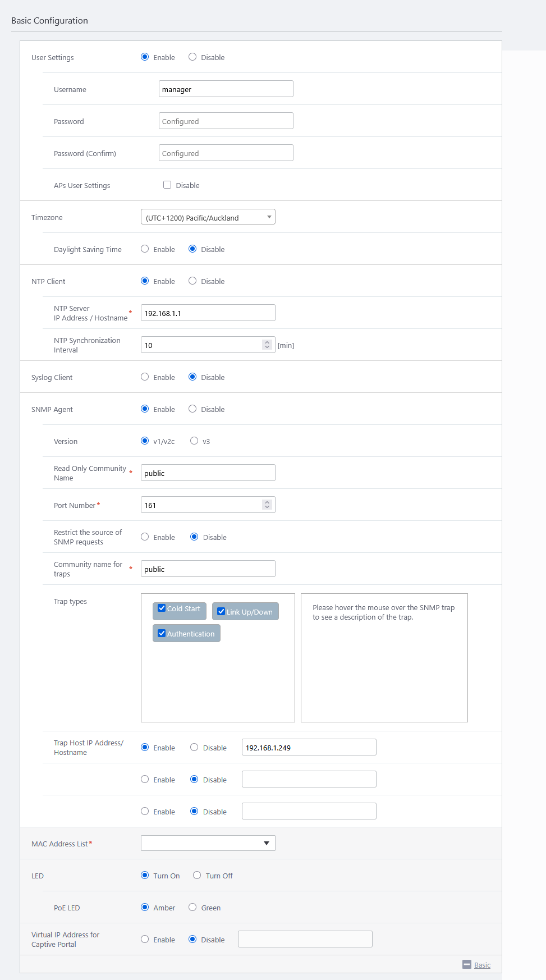The image size is (546, 980).
Task: Collapse section using the Basic minus icon
Action: coord(466,964)
